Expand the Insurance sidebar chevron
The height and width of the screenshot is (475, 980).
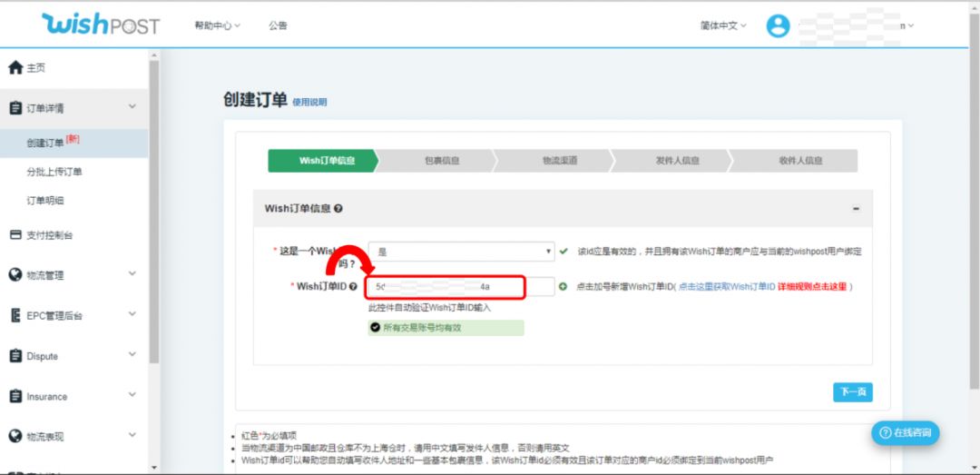coord(132,395)
